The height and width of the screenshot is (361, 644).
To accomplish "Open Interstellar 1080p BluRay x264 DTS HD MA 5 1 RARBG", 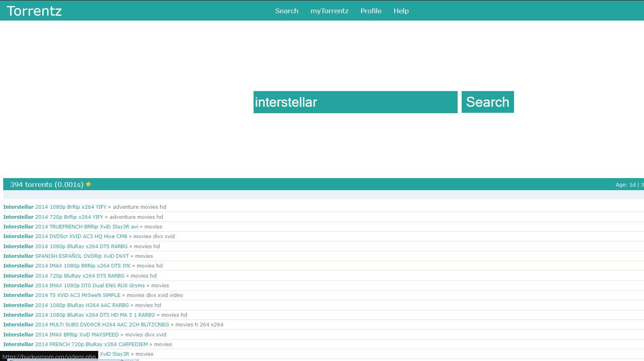I will [79, 315].
